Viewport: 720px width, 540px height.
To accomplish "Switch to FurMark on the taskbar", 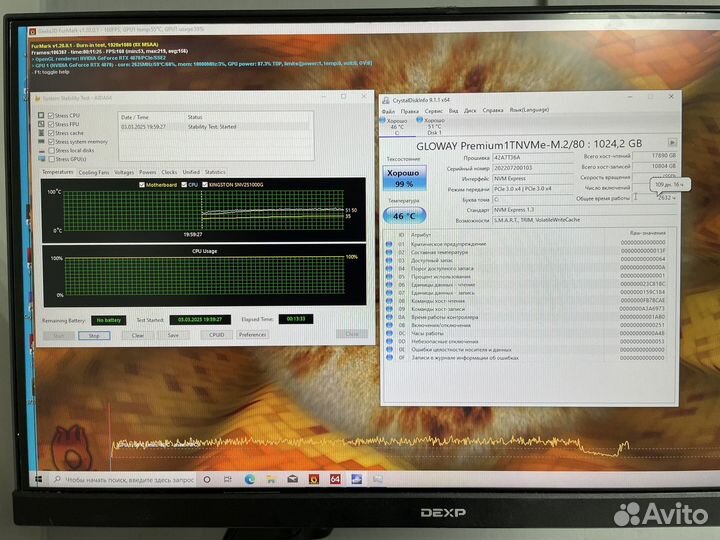I will 314,479.
